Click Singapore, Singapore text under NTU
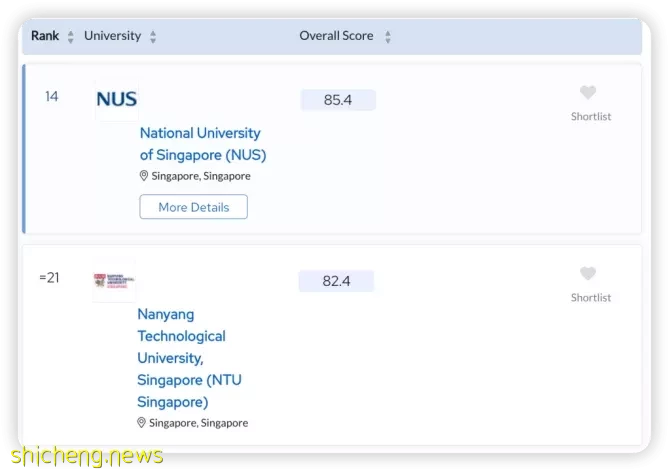This screenshot has height=472, width=669. pos(198,423)
